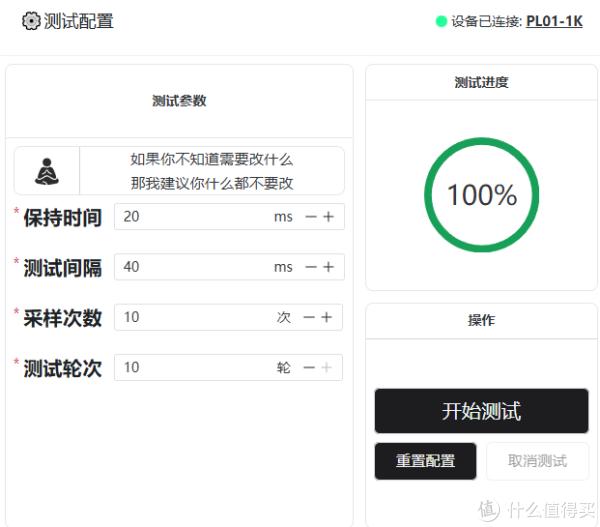Lower 测试轮次 with the minus icon
600x527 pixels.
(311, 367)
